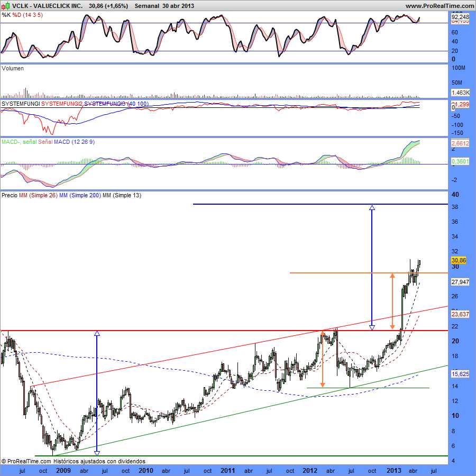Click the blue SYSTEMFUNGI3 (40 100) label
Screen dimensions: 476x476
pos(116,104)
